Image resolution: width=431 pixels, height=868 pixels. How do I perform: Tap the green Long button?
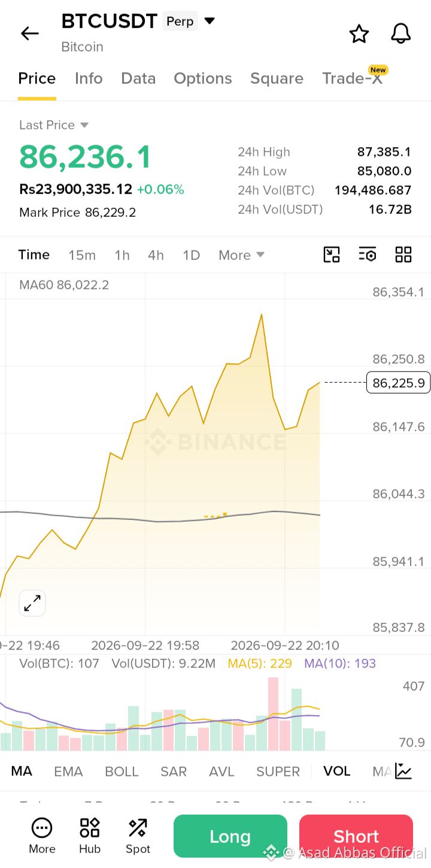(x=230, y=836)
